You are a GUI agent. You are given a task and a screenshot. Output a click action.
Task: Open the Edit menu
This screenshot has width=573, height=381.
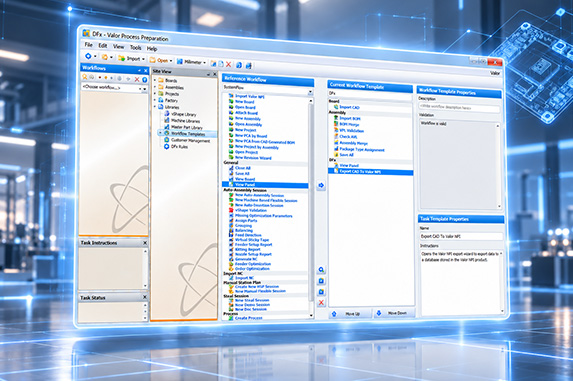(103, 46)
